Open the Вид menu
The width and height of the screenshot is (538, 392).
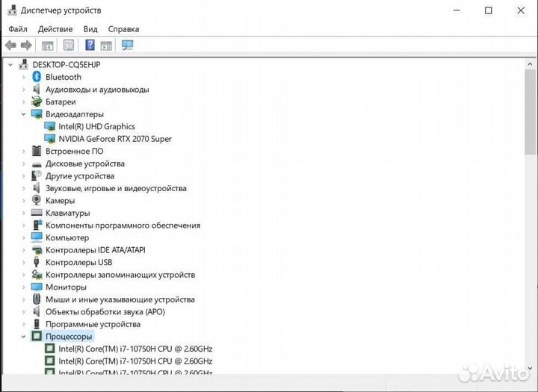coord(90,29)
